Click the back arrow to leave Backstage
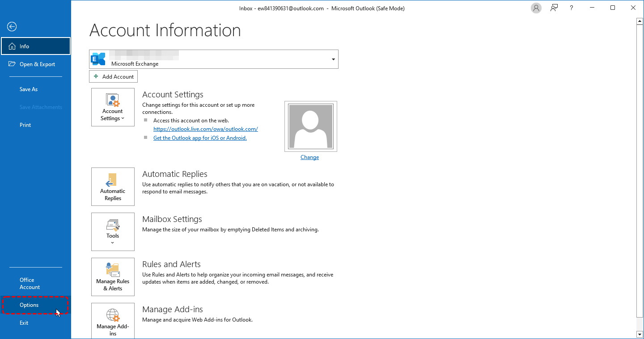The height and width of the screenshot is (339, 644). pos(12,27)
